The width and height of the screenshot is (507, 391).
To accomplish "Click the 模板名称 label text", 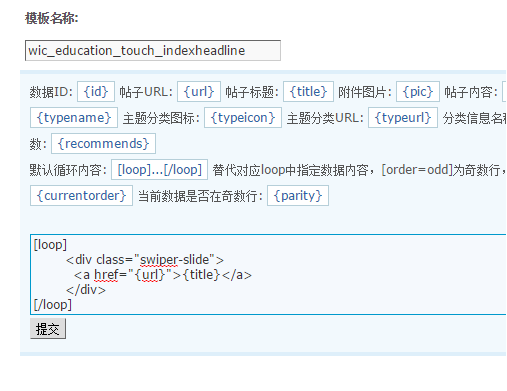I will click(52, 18).
